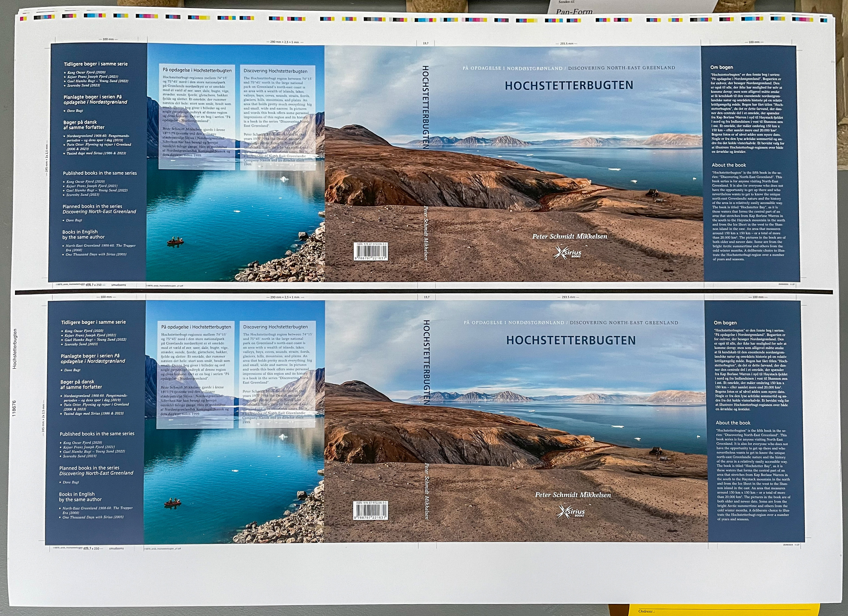Click "Tusind dage med Sirius" entry, upper proof

[x=96, y=153]
